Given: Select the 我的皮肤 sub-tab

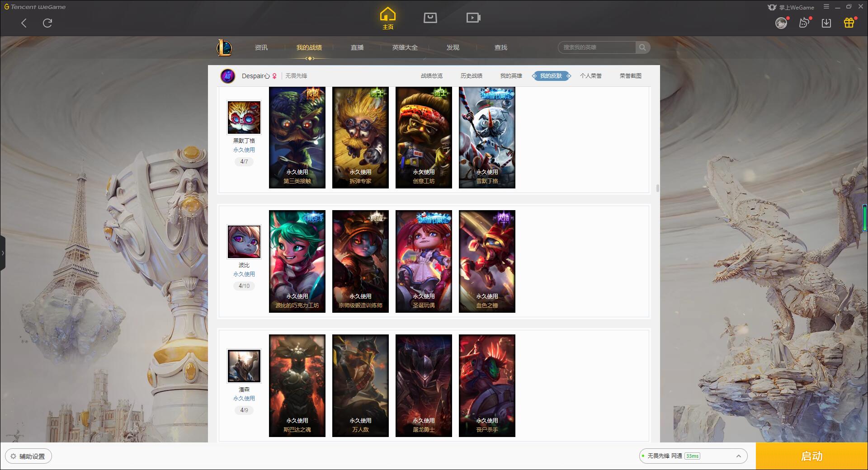Looking at the screenshot, I should point(551,76).
